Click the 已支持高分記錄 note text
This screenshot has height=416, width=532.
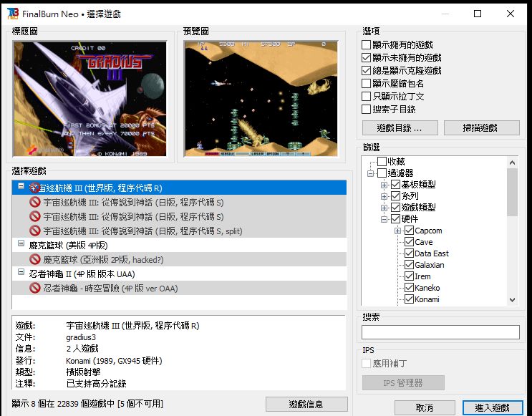96,384
